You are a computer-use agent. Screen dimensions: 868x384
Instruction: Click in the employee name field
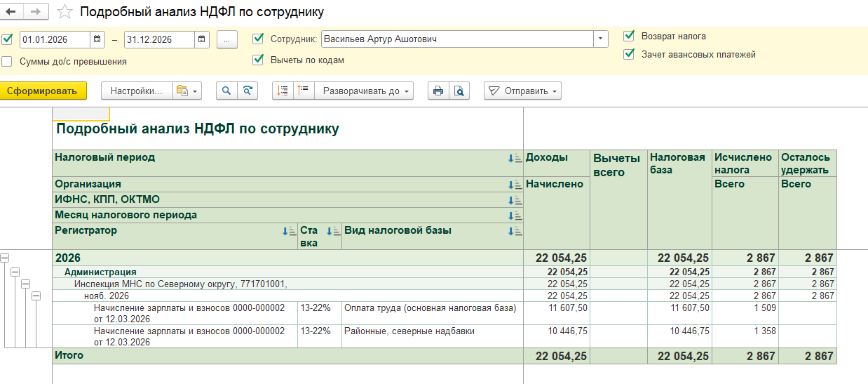(457, 39)
